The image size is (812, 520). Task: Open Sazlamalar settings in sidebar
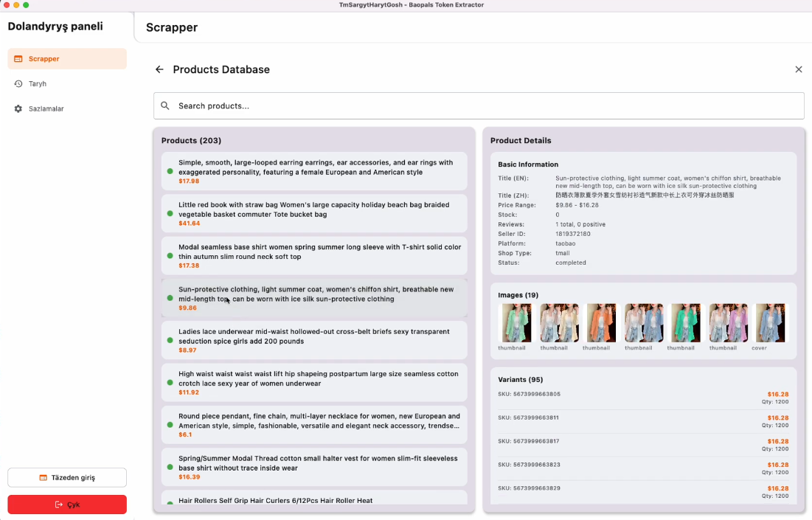(67, 108)
